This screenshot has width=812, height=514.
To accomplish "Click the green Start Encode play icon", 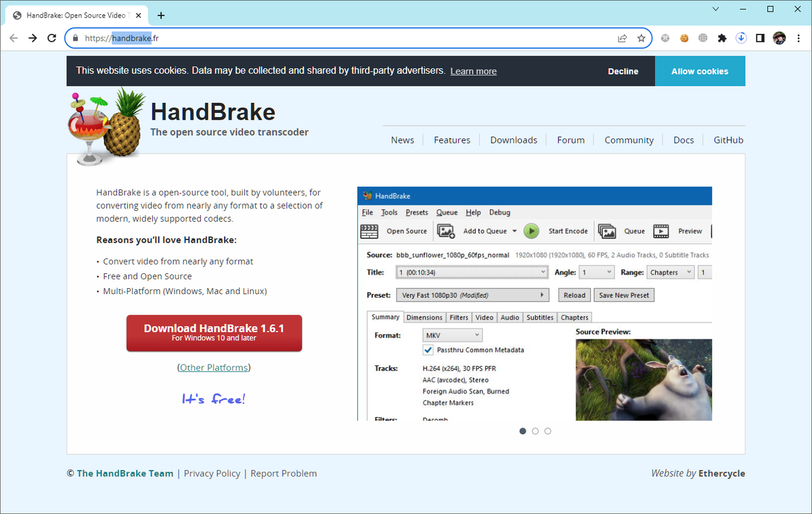I will pos(531,231).
